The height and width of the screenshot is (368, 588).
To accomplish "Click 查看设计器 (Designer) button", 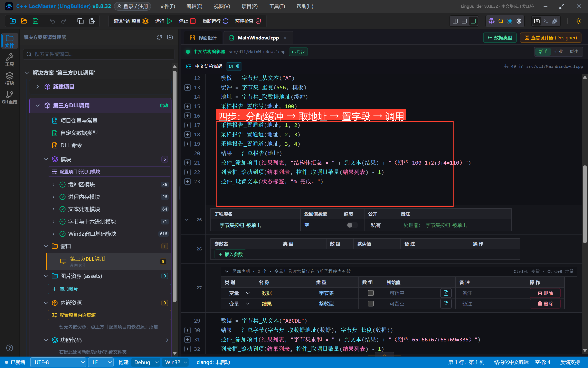I will tap(551, 38).
